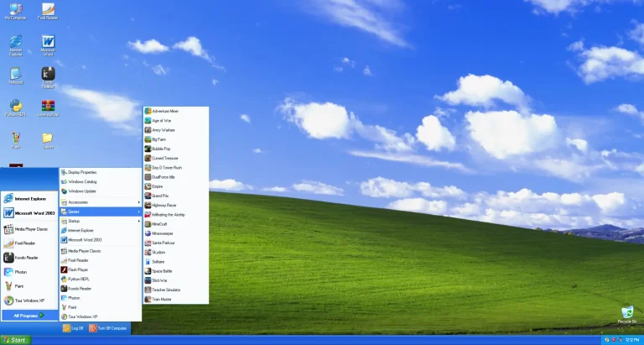The height and width of the screenshot is (345, 644).
Task: Launch Skydom game
Action: pyautogui.click(x=176, y=253)
